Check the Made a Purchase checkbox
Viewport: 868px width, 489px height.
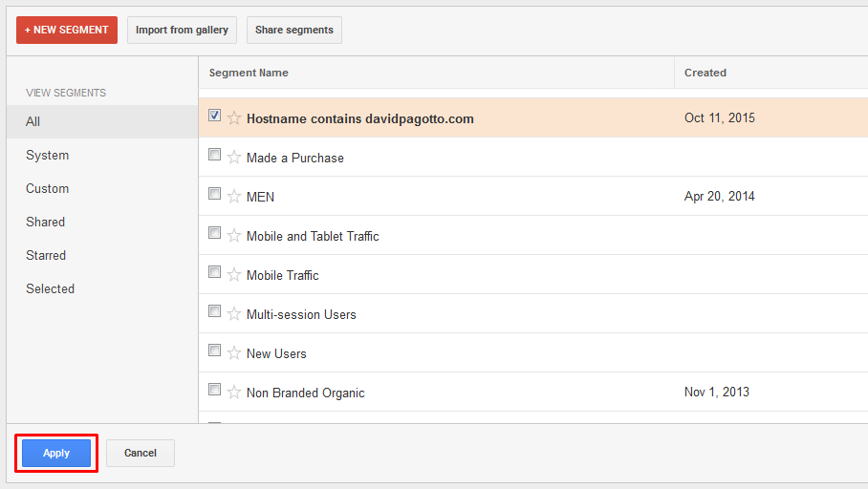tap(214, 155)
